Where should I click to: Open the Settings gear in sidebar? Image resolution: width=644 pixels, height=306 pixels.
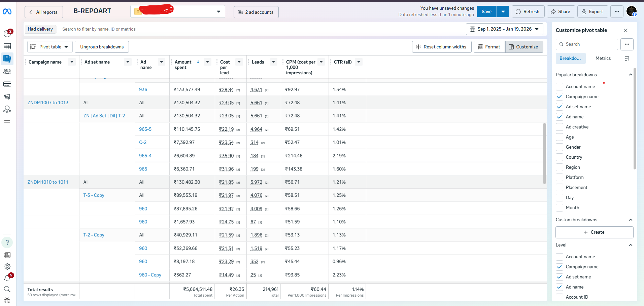7,266
